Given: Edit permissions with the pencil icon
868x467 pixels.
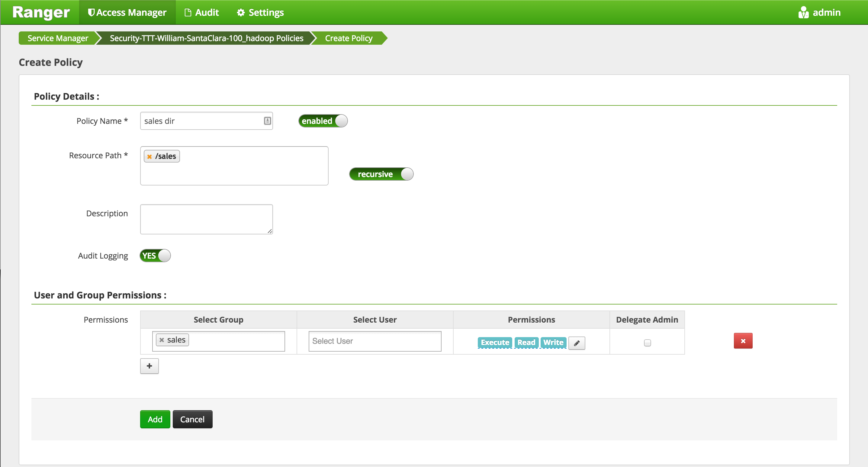Looking at the screenshot, I should (x=577, y=343).
